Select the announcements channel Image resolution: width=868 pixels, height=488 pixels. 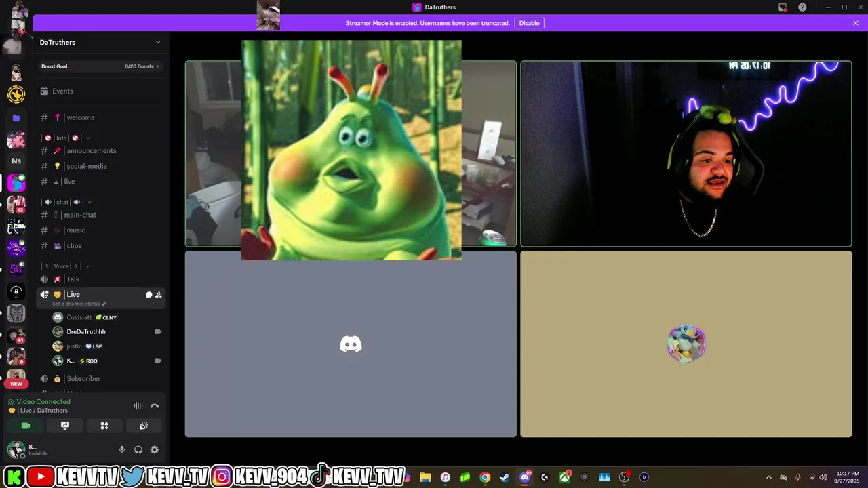100,150
